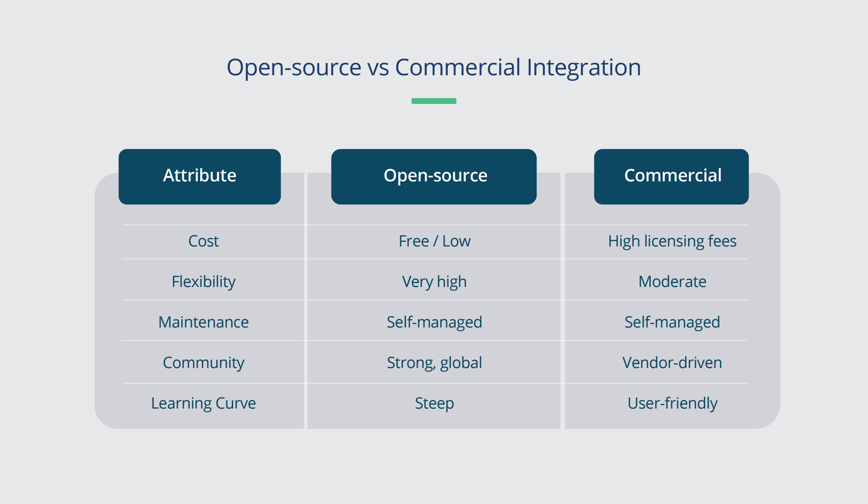Click the High licensing fees cell
Image resolution: width=868 pixels, height=504 pixels.
(x=672, y=241)
